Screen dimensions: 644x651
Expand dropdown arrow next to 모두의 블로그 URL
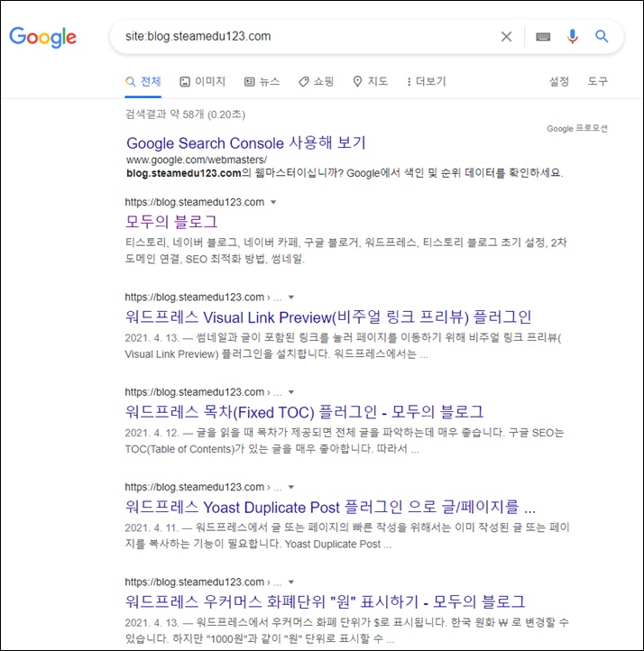pos(273,203)
